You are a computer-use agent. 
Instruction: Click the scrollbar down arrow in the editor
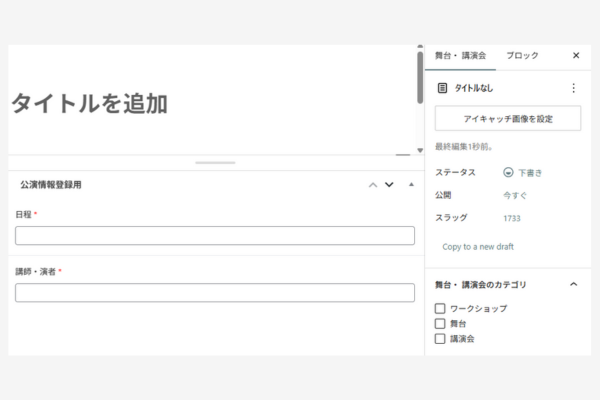[x=420, y=152]
